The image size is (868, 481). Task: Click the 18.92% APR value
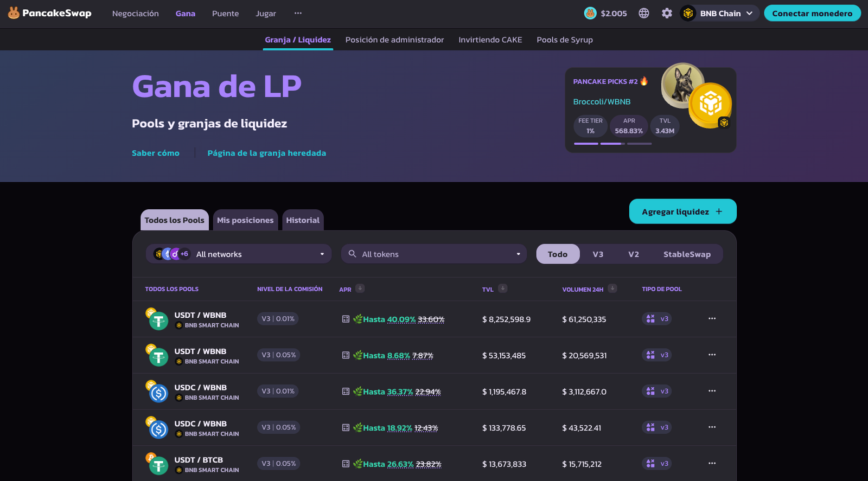point(400,428)
